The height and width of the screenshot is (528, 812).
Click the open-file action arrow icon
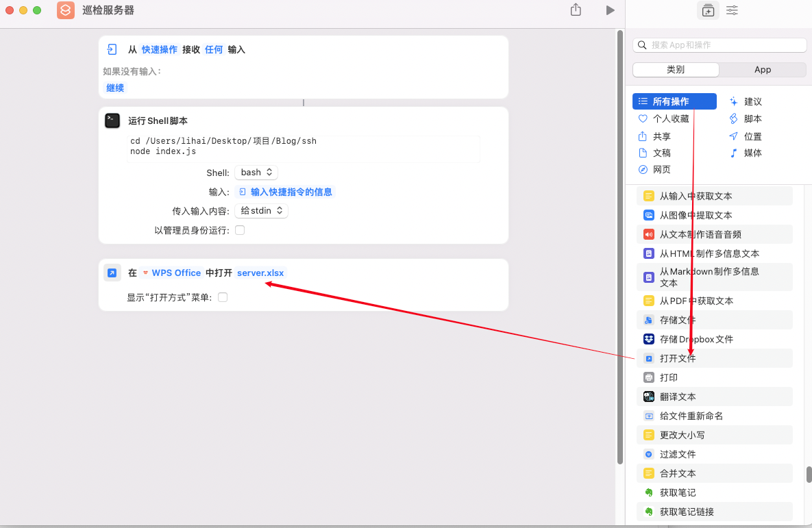tap(112, 273)
